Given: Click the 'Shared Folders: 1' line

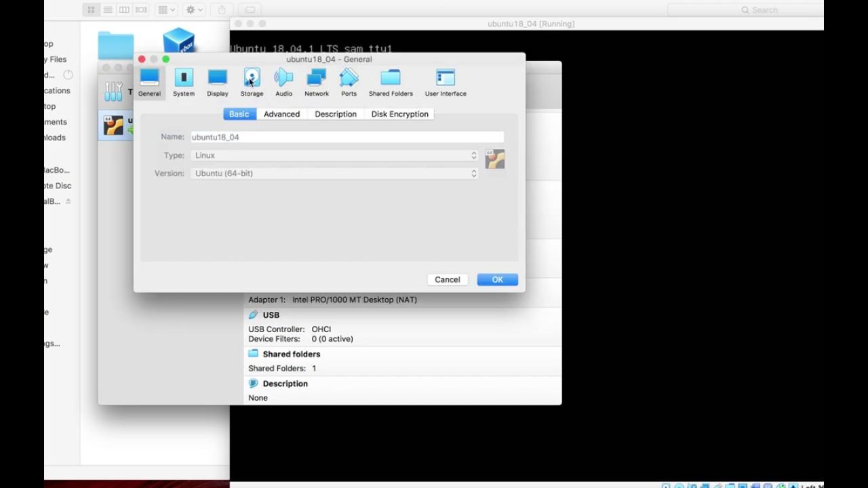Looking at the screenshot, I should coord(282,369).
